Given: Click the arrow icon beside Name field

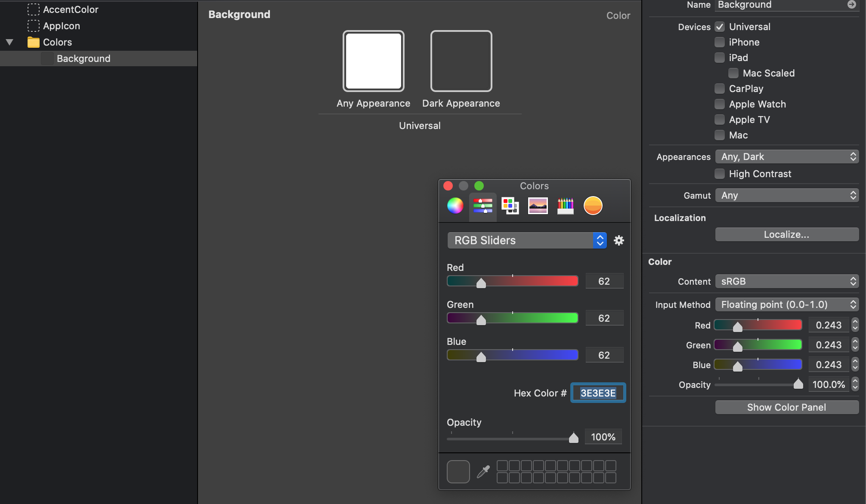Looking at the screenshot, I should pos(851,5).
